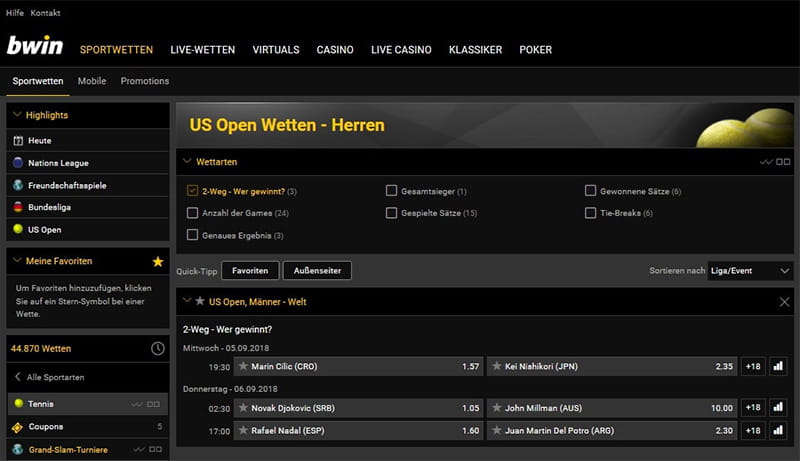The width and height of the screenshot is (800, 461).
Task: Collapse the Wettarten section
Action: click(187, 161)
